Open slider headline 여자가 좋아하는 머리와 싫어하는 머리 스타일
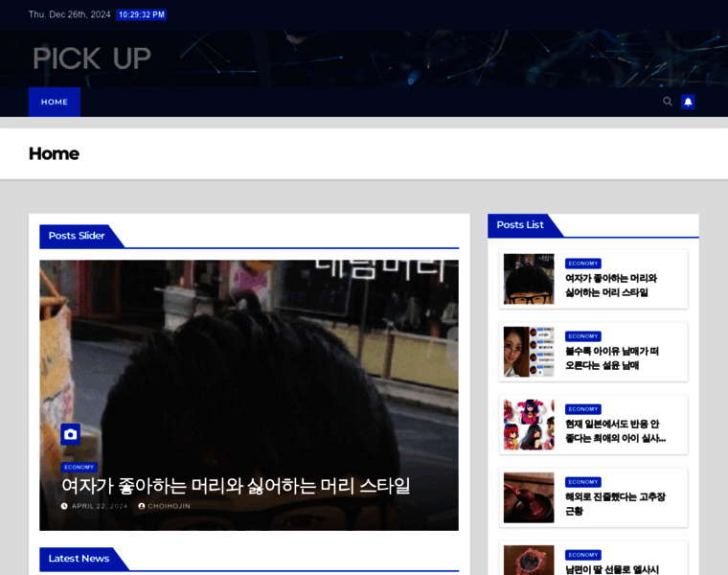This screenshot has height=575, width=728. pos(236,486)
